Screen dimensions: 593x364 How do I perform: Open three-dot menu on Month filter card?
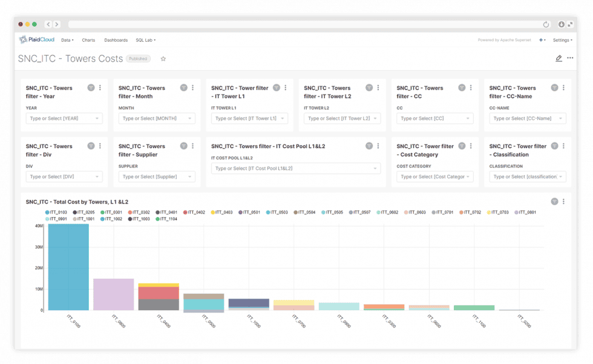[192, 88]
